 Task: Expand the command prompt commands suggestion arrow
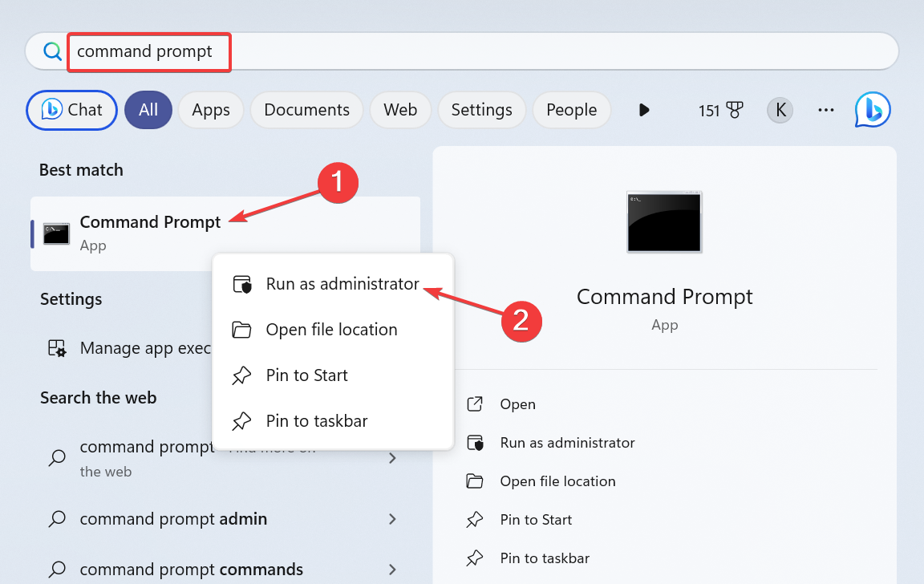(x=392, y=570)
